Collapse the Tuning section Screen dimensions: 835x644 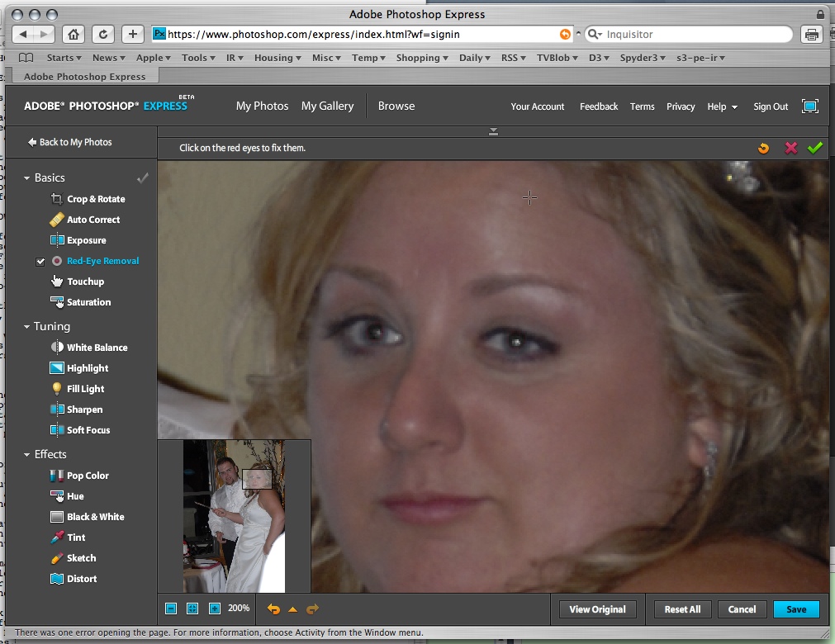click(x=27, y=327)
